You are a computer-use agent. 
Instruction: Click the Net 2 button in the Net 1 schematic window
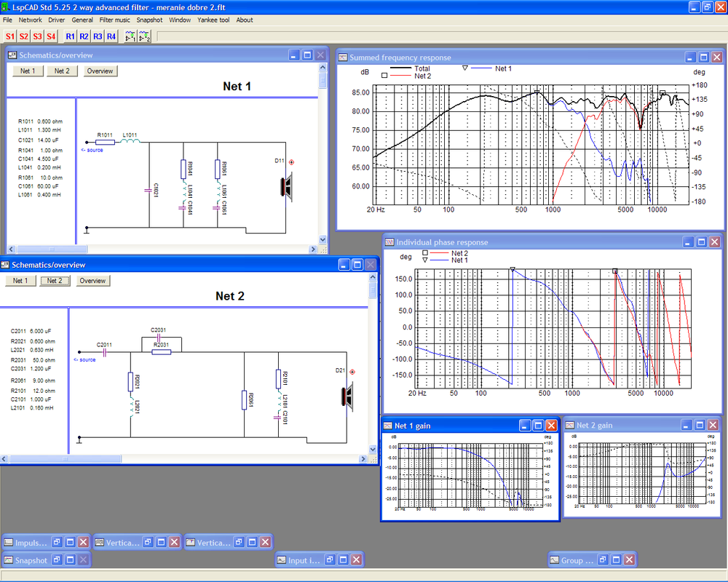click(62, 71)
